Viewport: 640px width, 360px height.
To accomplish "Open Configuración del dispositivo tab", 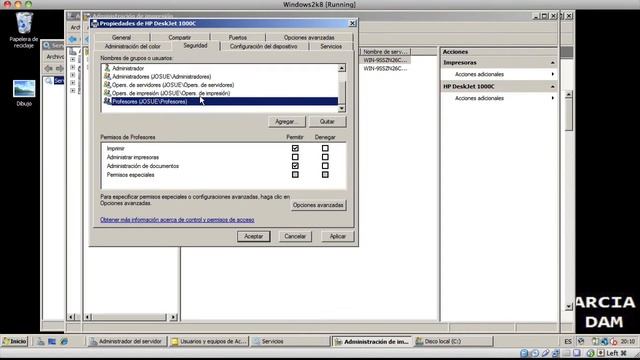I will [264, 47].
